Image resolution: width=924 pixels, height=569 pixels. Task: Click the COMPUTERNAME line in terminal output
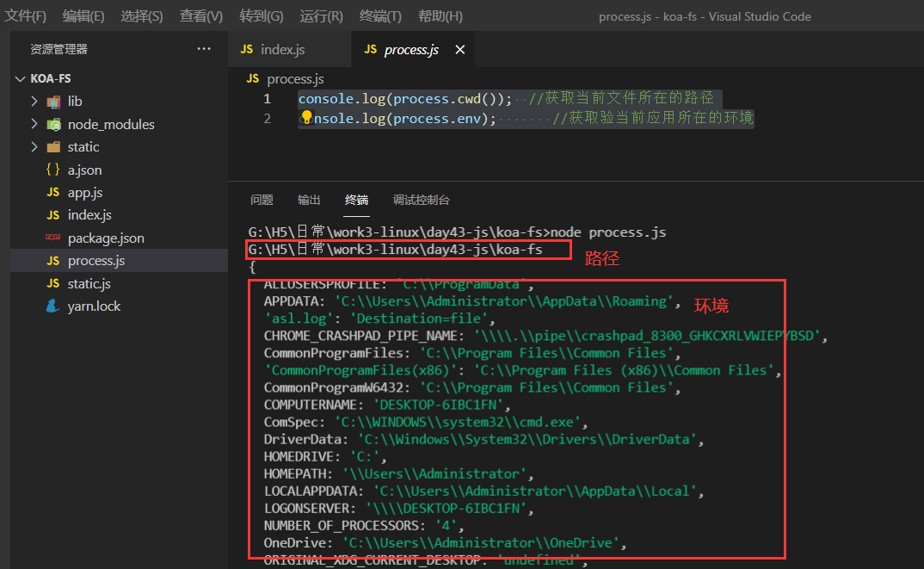point(387,405)
